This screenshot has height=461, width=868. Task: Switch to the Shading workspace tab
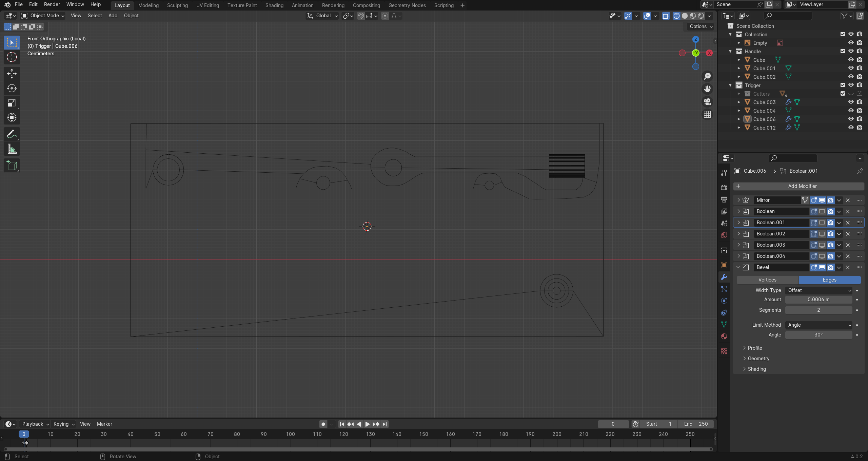pyautogui.click(x=274, y=5)
